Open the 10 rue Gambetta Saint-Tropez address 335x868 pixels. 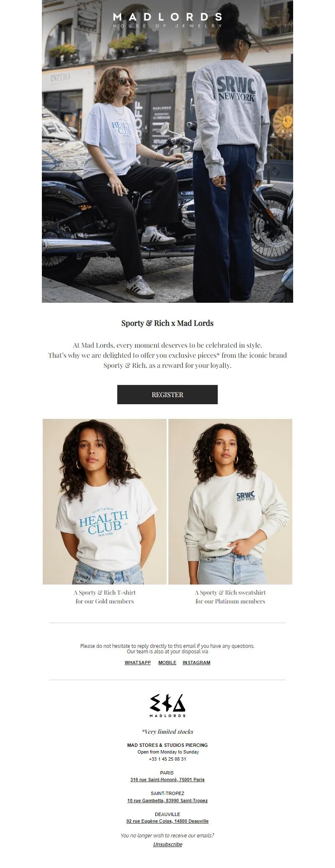167,800
